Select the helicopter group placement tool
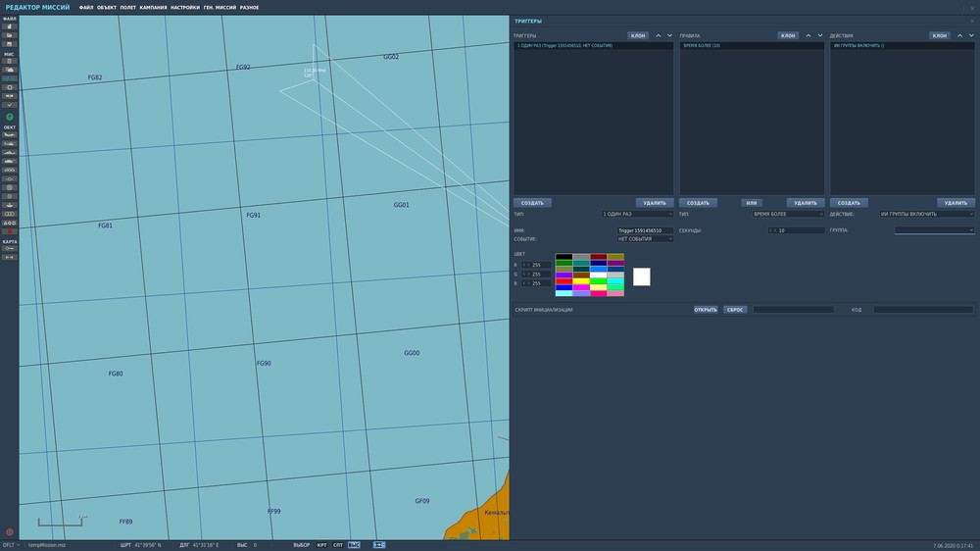Viewport: 980px width, 551px height. (10, 144)
